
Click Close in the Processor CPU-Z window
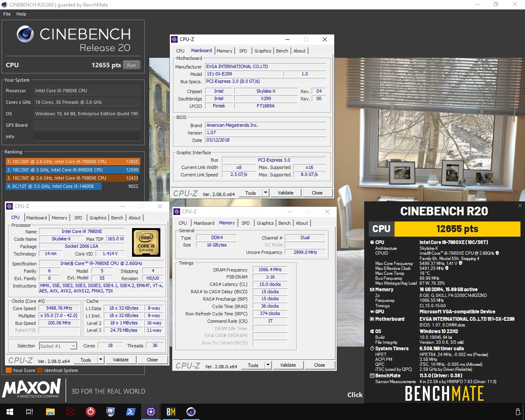point(152,360)
